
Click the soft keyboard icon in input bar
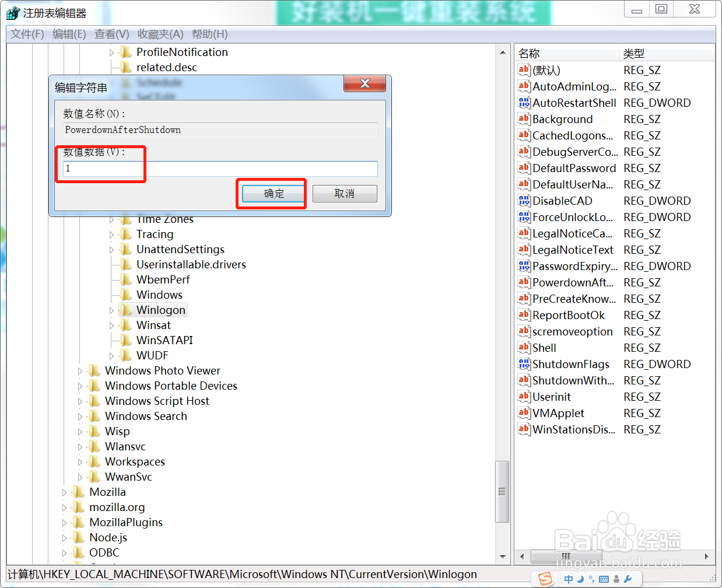tap(605, 579)
